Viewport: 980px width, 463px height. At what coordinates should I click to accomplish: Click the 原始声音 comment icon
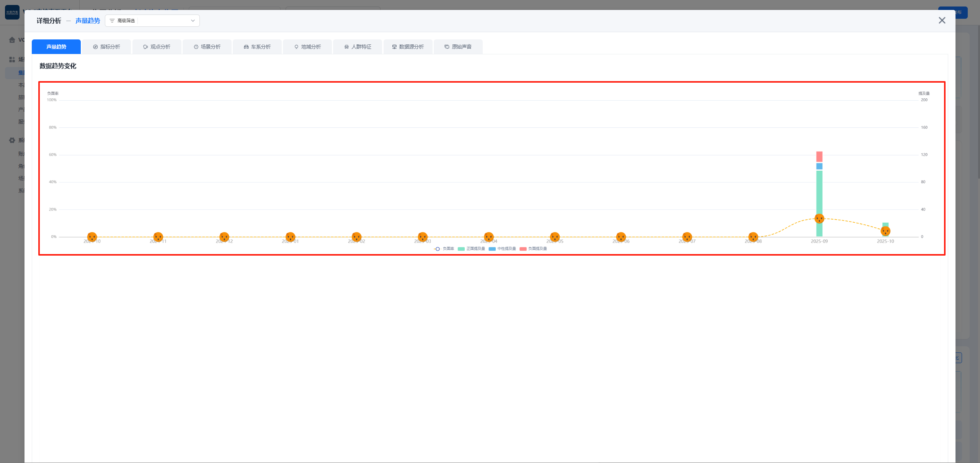[x=447, y=47]
